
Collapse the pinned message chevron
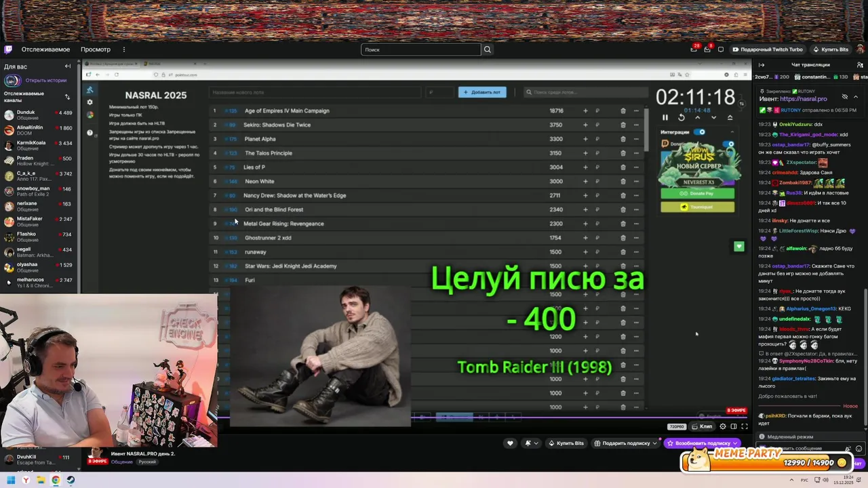[x=856, y=97]
